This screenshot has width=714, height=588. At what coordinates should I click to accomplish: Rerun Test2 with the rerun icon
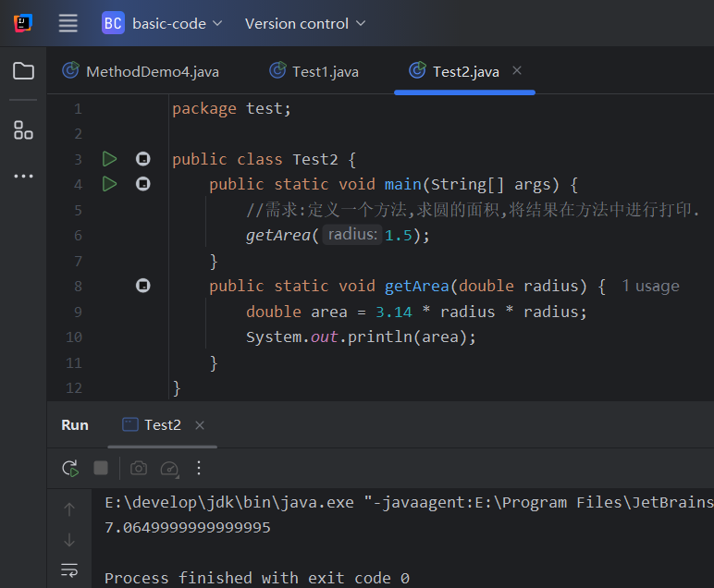[x=70, y=469]
